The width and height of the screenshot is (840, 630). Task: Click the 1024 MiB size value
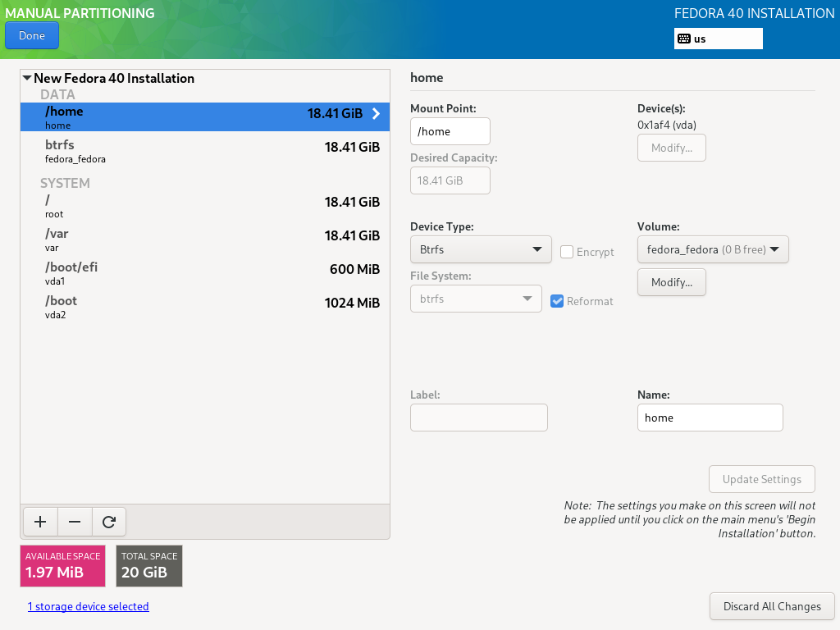[x=352, y=303]
